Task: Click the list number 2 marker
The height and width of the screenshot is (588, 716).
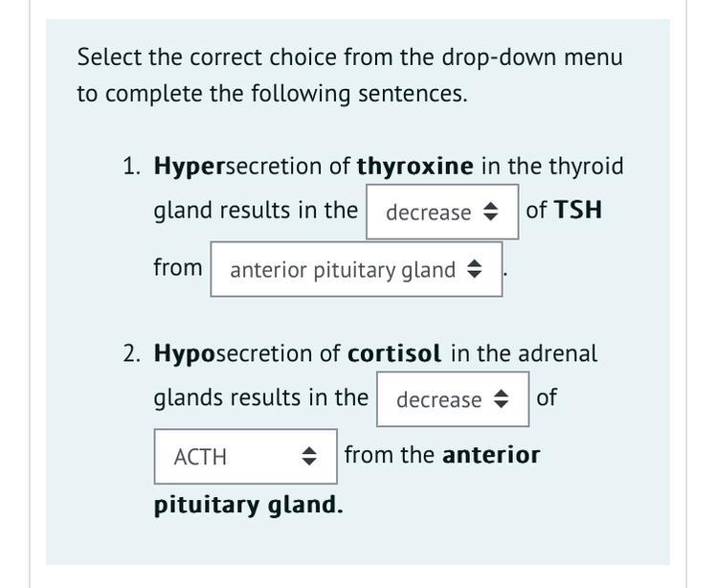Action: pyautogui.click(x=132, y=353)
